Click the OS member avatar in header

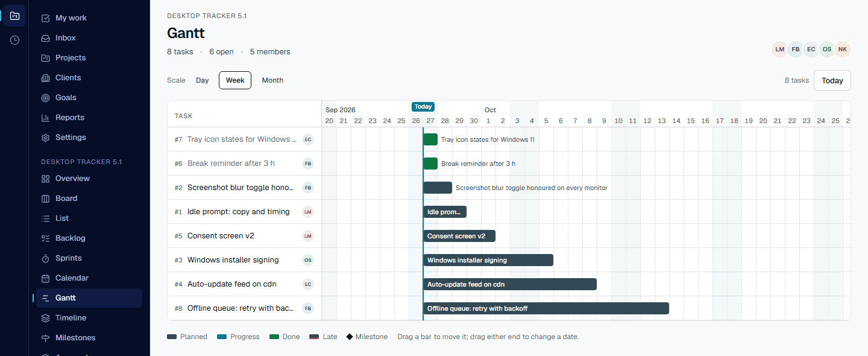pos(827,49)
